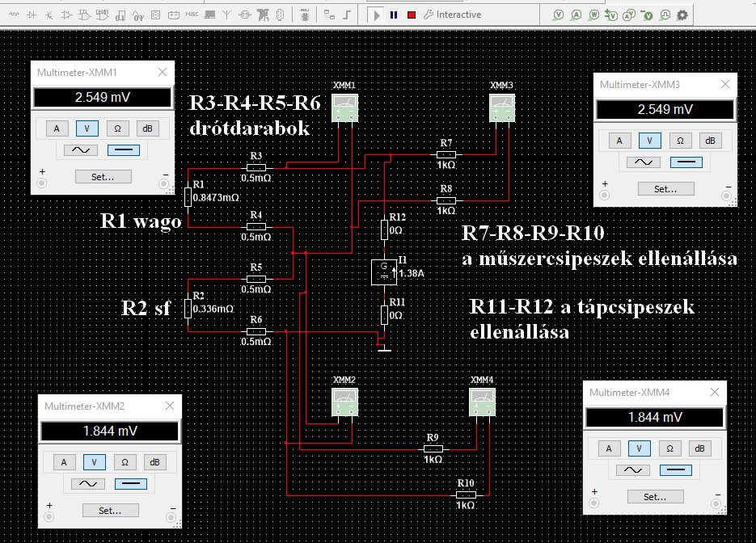Screen dimensions: 756x543
Task: Select the 'R1 wago' text label
Action: 141,221
